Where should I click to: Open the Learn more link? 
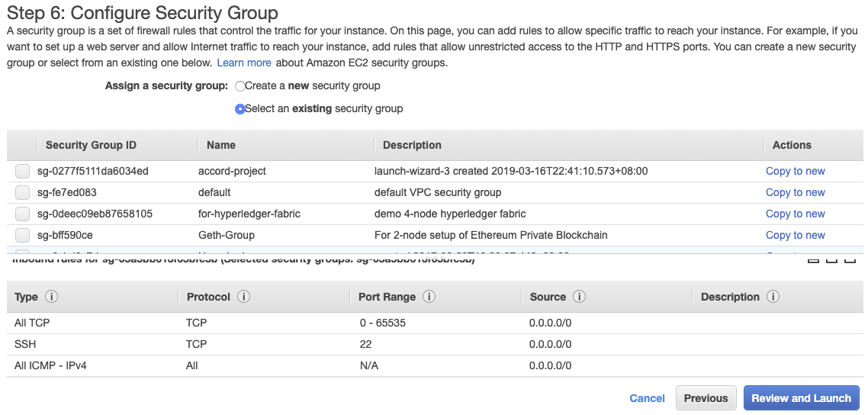(x=244, y=63)
